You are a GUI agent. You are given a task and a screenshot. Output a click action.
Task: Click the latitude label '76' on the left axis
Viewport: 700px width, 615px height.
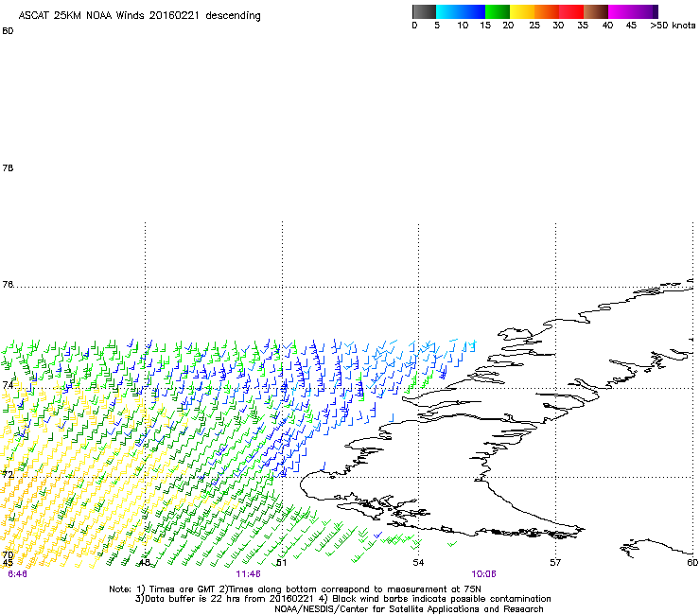tap(8, 285)
